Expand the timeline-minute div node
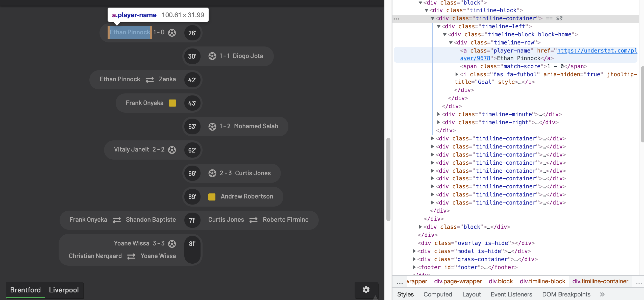Viewport: 644px width, 300px height. (439, 114)
